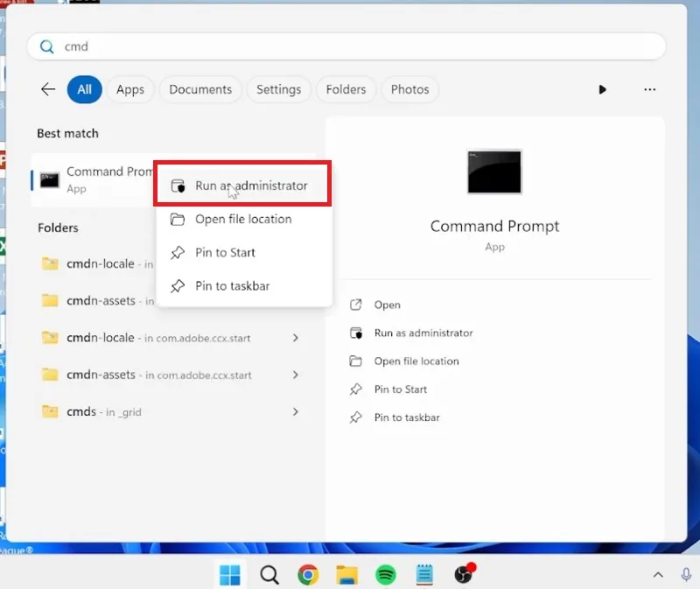Click the large Command Prompt preview thumbnail
The width and height of the screenshot is (700, 589).
pyautogui.click(x=494, y=172)
